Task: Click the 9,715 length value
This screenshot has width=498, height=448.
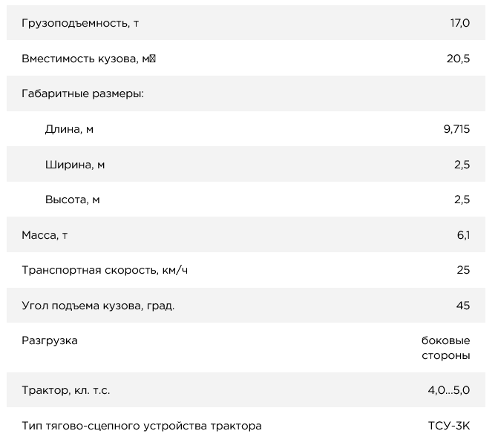Action: (x=456, y=129)
